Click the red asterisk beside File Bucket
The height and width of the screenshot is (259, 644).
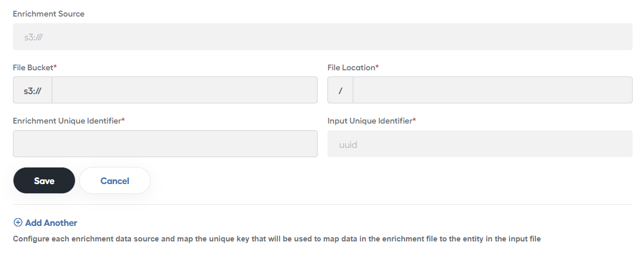coord(55,67)
